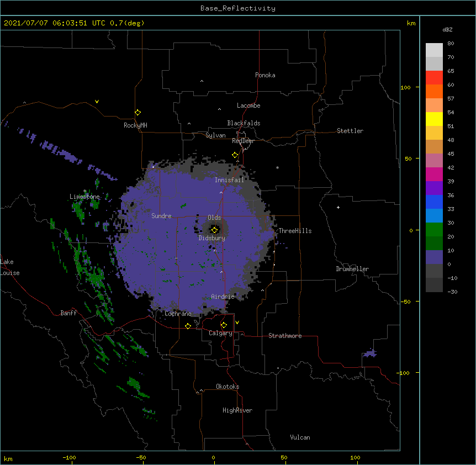
Task: Click the Blackfalds city label
Action: pyautogui.click(x=244, y=123)
